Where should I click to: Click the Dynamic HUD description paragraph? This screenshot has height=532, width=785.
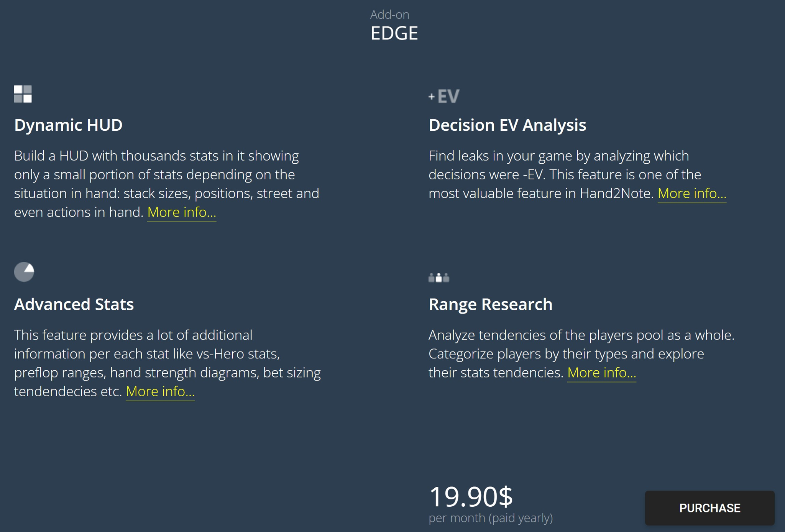point(167,184)
